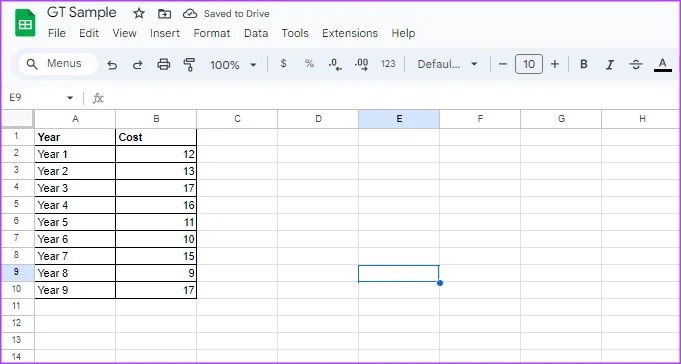Select column A header

coord(75,119)
